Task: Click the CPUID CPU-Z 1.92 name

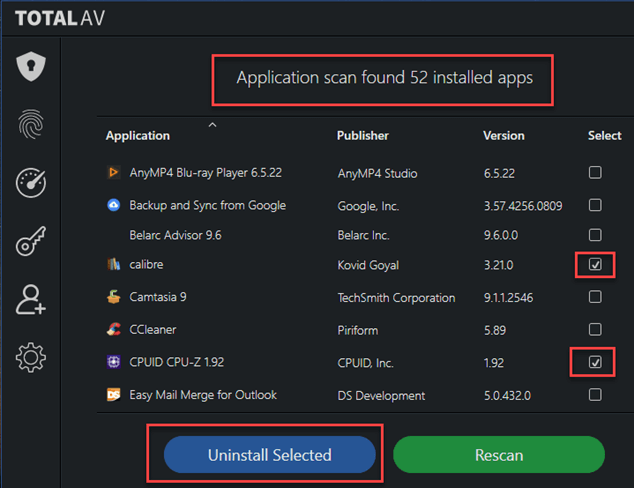Action: pos(177,362)
